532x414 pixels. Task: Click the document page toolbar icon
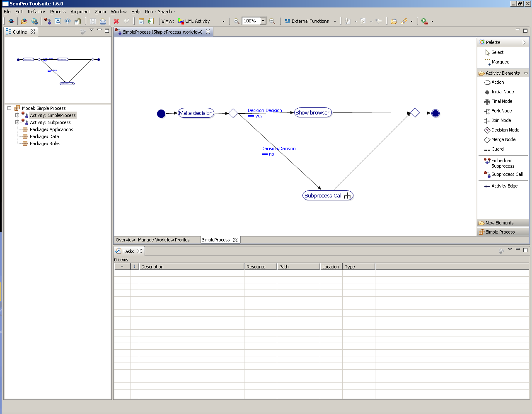(141, 21)
